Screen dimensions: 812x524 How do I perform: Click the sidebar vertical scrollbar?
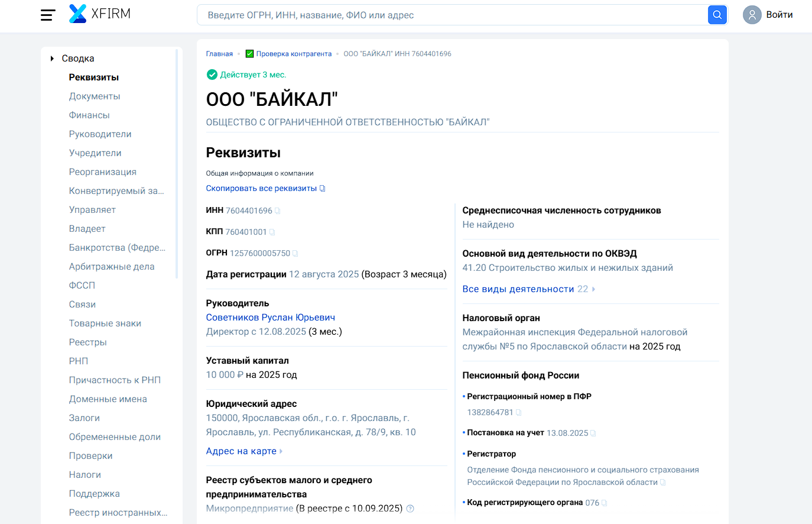coord(177,163)
